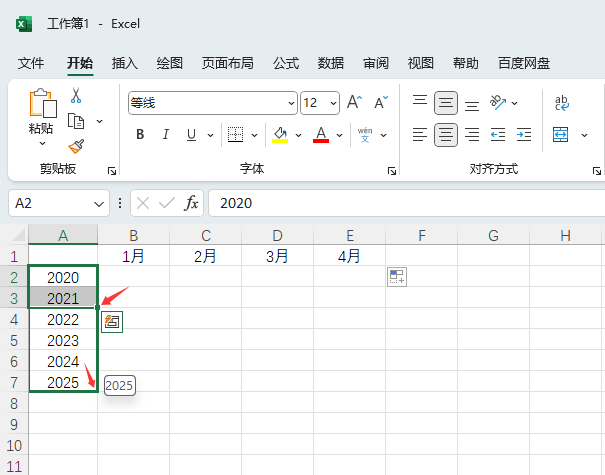Click the text orientation icon
605x475 pixels.
[x=498, y=103]
